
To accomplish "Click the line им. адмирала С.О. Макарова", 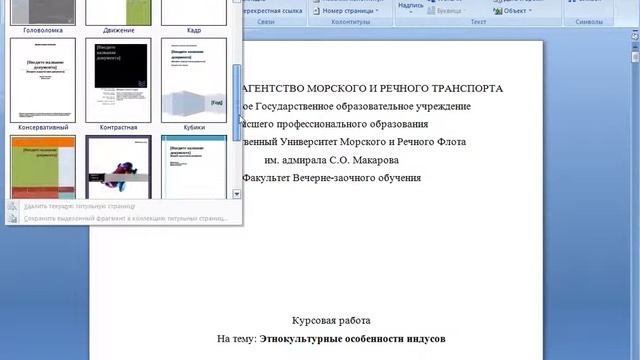I will (x=331, y=160).
